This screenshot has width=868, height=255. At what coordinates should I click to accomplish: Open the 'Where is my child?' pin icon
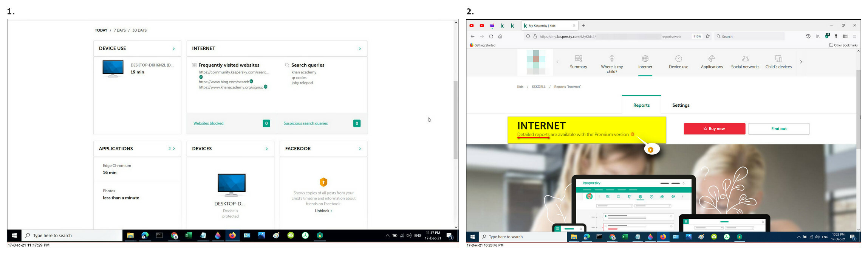coord(612,59)
